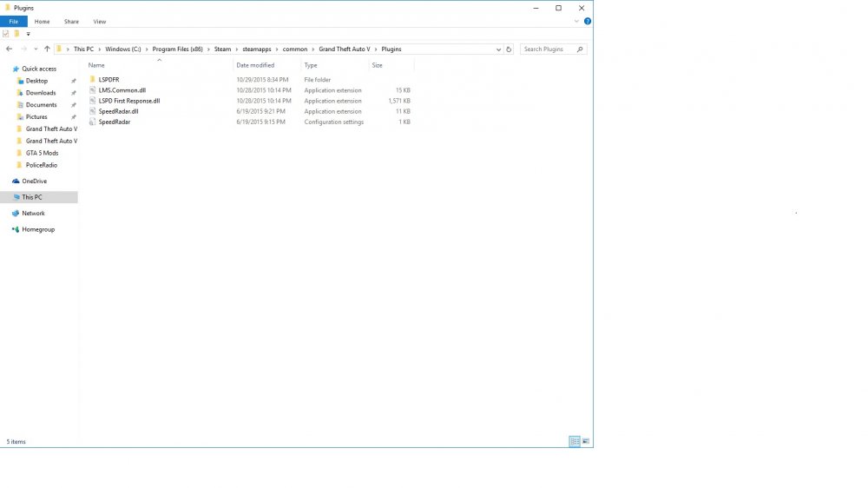Open OneDrive in the navigation pane
868x488 pixels.
point(35,181)
